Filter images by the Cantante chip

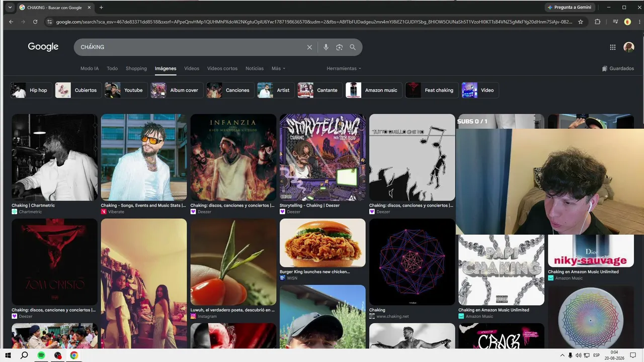coord(320,90)
